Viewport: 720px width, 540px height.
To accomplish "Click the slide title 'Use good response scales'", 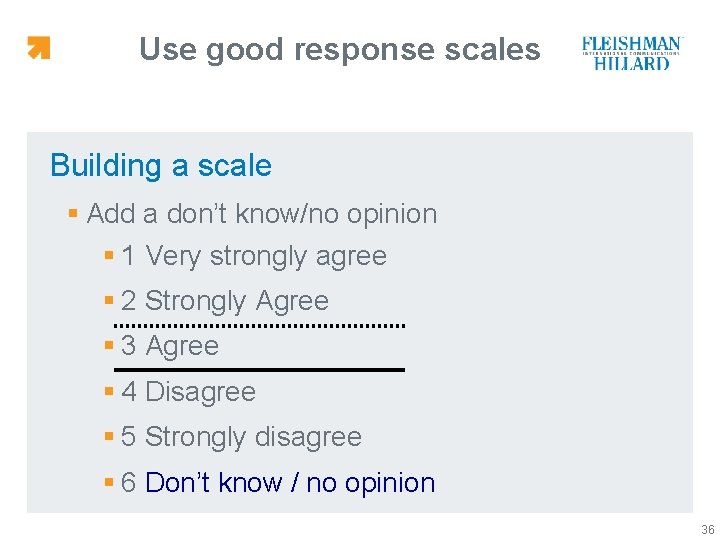I will point(339,49).
